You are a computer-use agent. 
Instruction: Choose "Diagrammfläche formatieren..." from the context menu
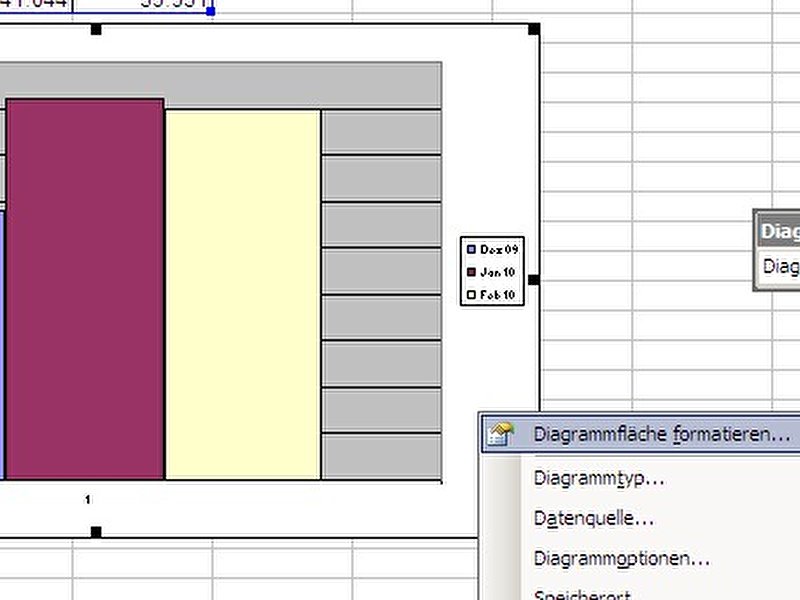click(661, 435)
